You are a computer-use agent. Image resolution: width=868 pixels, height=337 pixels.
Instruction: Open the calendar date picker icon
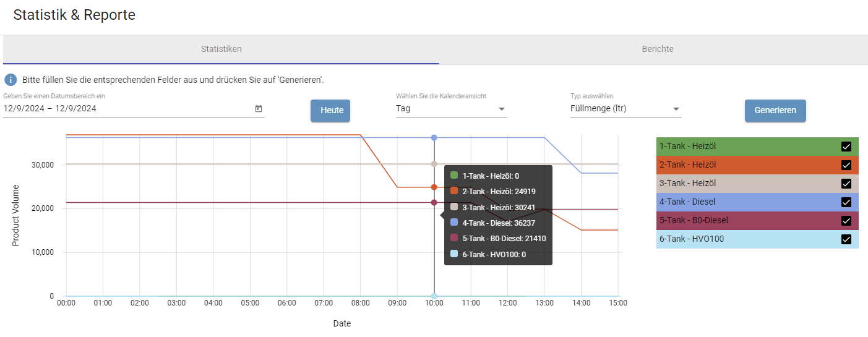259,109
